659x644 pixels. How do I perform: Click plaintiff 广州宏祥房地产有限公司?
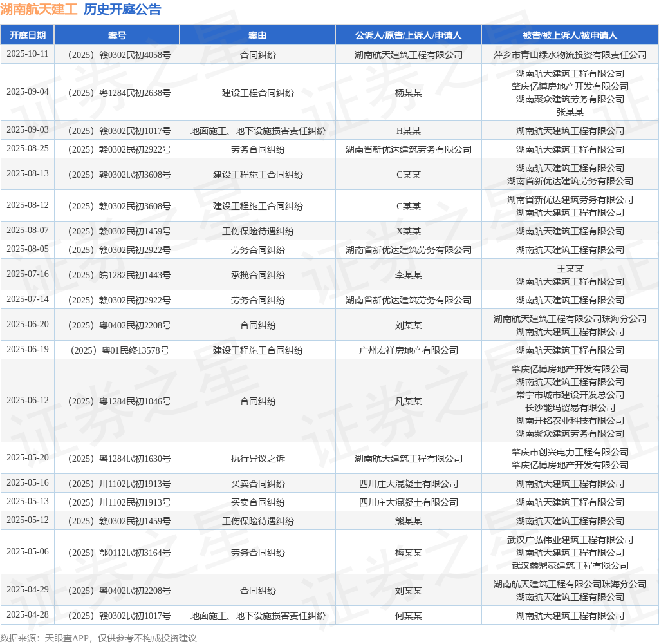coord(408,350)
